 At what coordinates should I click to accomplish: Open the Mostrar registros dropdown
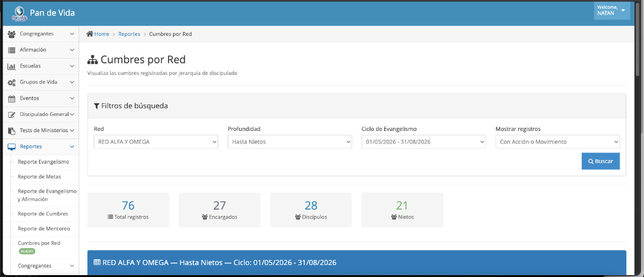point(557,142)
